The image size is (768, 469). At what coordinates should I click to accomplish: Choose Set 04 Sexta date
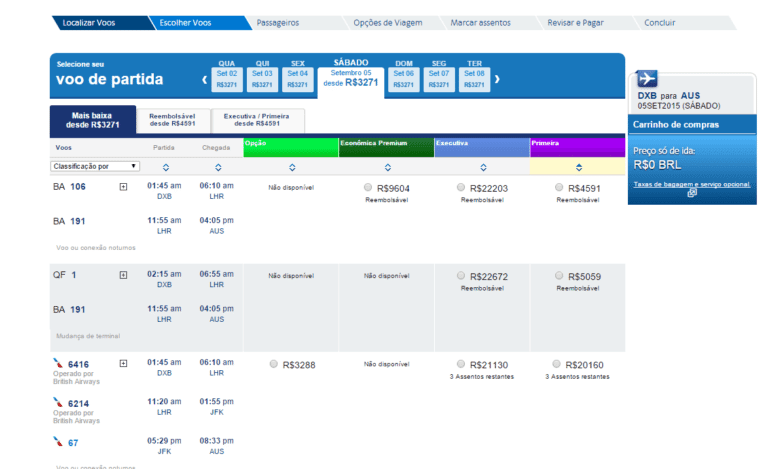point(298,79)
